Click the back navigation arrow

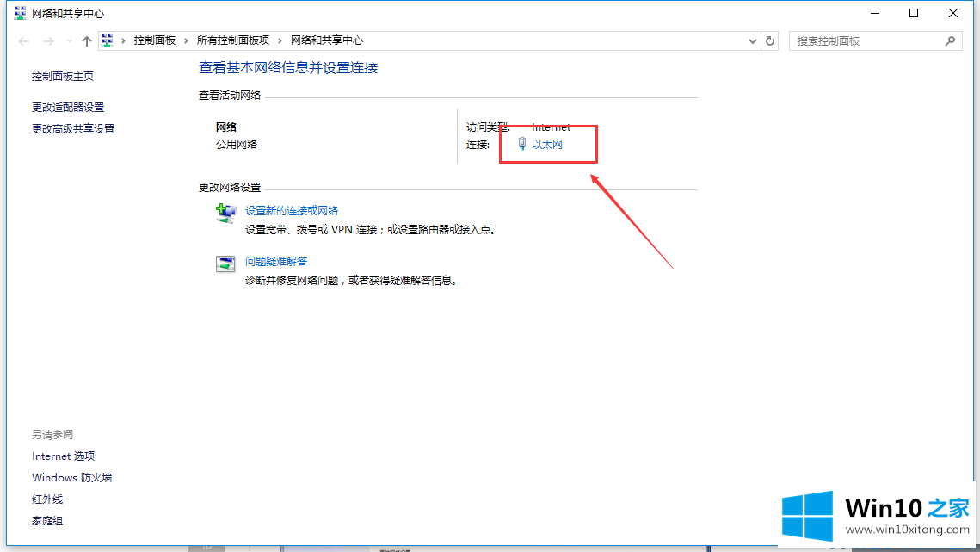(x=24, y=40)
